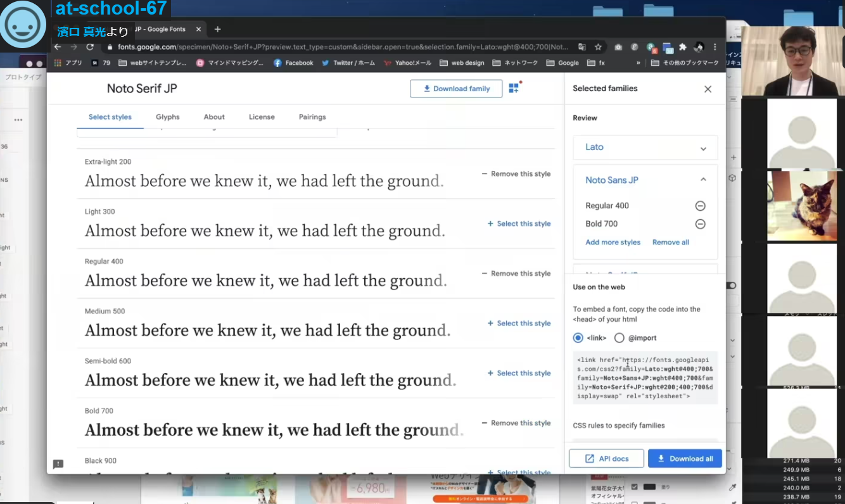This screenshot has height=504, width=845.
Task: Open the アプリ apps bookmark
Action: (x=68, y=63)
